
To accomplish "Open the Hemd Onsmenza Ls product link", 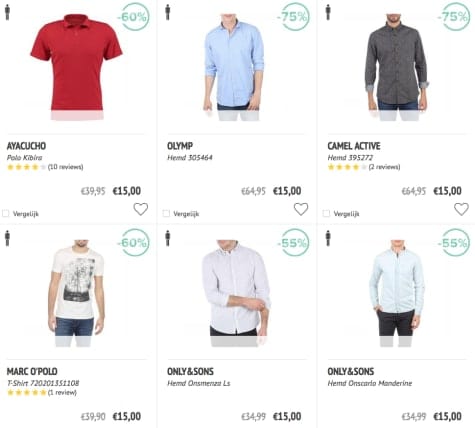I will [199, 383].
